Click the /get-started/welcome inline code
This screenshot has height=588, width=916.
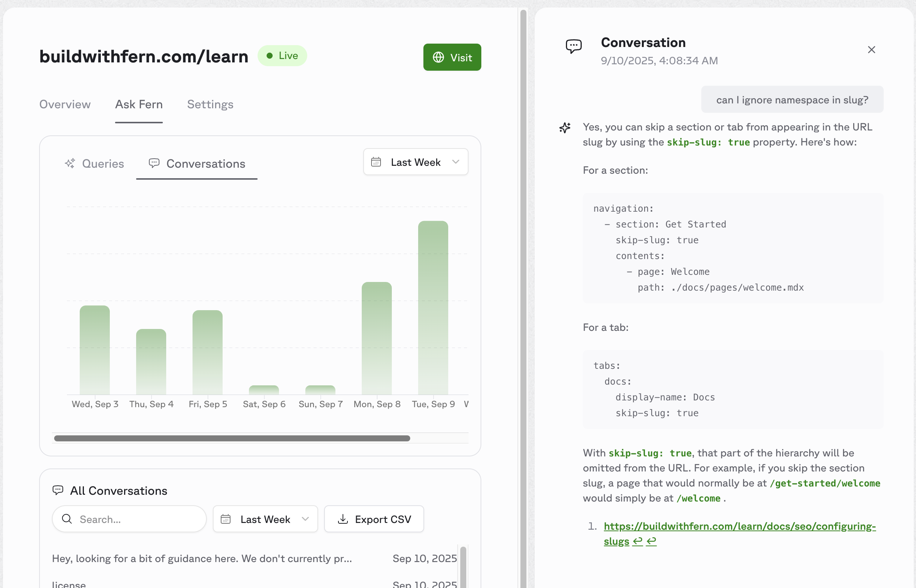(x=825, y=483)
